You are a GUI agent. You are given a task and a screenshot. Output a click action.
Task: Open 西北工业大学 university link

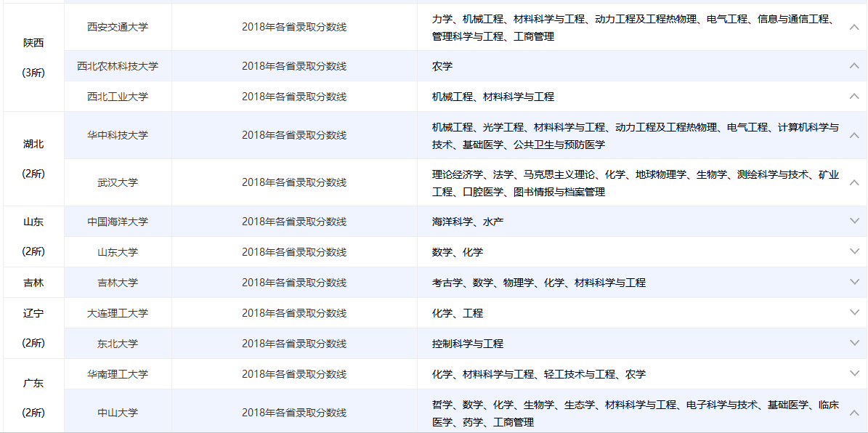pos(118,97)
